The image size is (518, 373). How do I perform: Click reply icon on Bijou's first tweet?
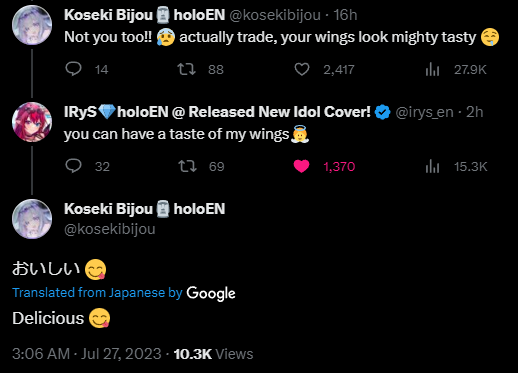pyautogui.click(x=73, y=69)
